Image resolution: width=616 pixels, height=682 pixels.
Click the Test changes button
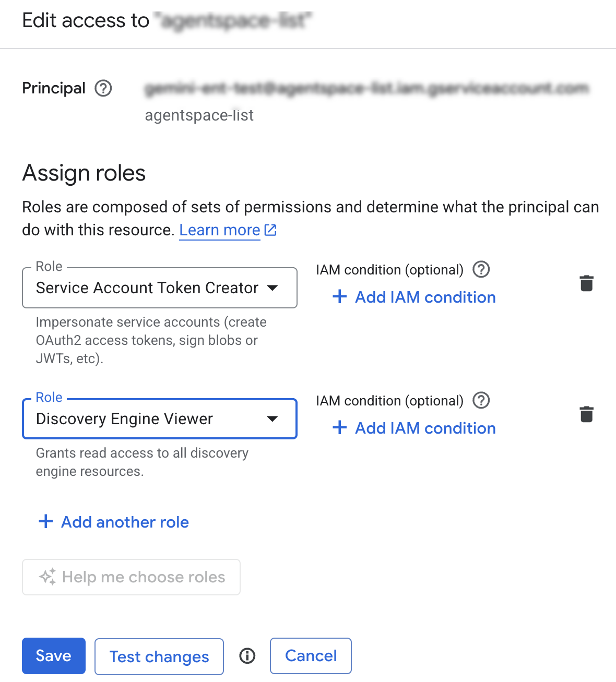click(159, 656)
